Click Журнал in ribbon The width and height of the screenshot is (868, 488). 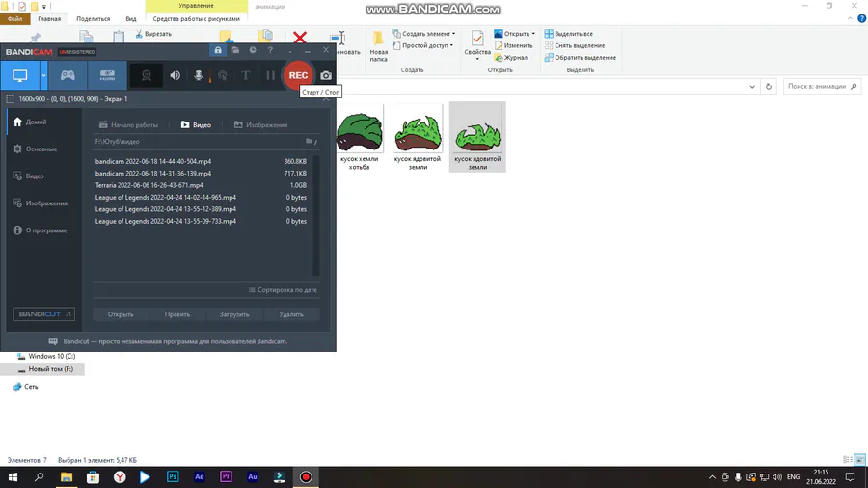pos(511,58)
